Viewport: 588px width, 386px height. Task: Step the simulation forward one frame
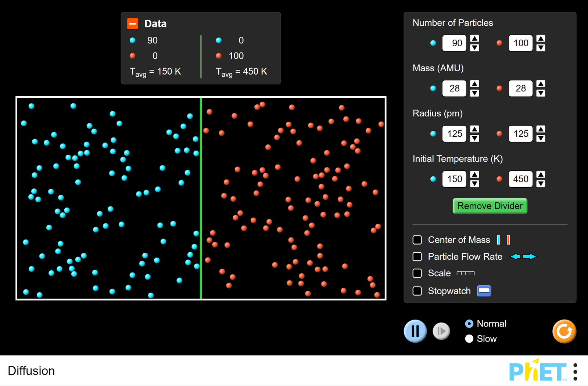click(x=441, y=331)
